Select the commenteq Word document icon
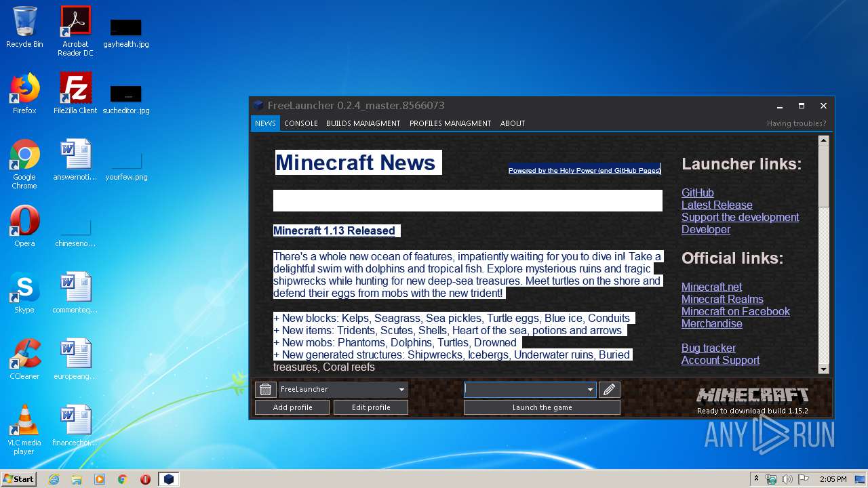 pyautogui.click(x=75, y=293)
